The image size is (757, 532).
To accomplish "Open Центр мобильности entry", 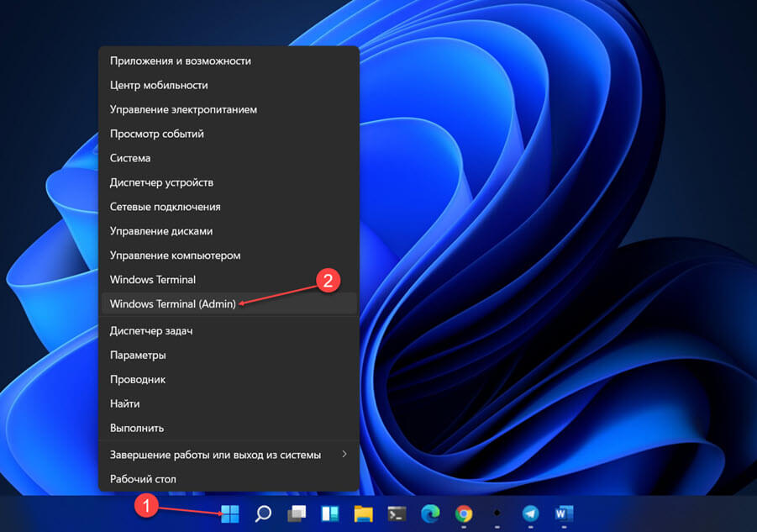I will (229, 85).
